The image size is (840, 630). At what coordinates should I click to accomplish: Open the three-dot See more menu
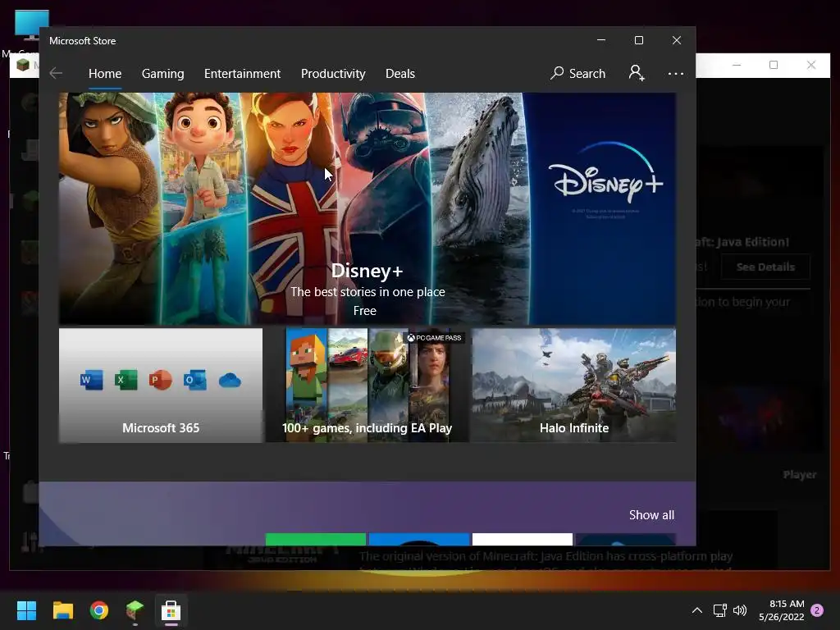676,73
